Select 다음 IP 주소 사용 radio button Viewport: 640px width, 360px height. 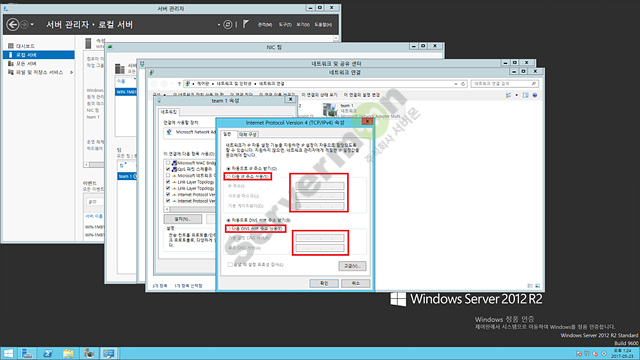pyautogui.click(x=229, y=177)
